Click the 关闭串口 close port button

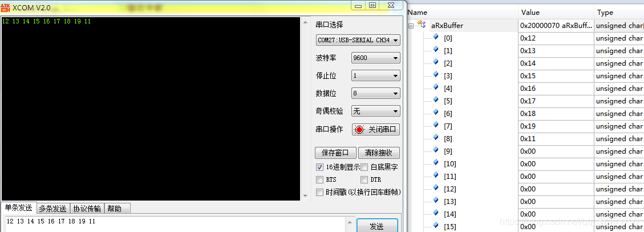point(376,129)
